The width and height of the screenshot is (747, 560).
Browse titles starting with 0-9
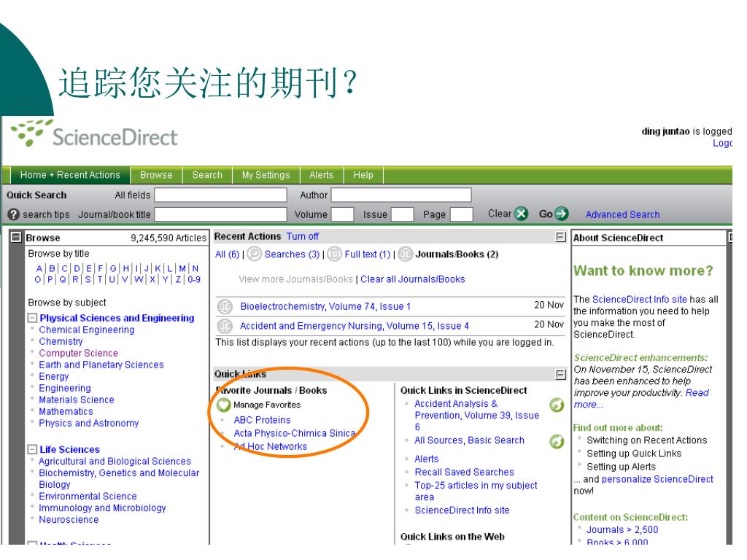click(x=194, y=279)
